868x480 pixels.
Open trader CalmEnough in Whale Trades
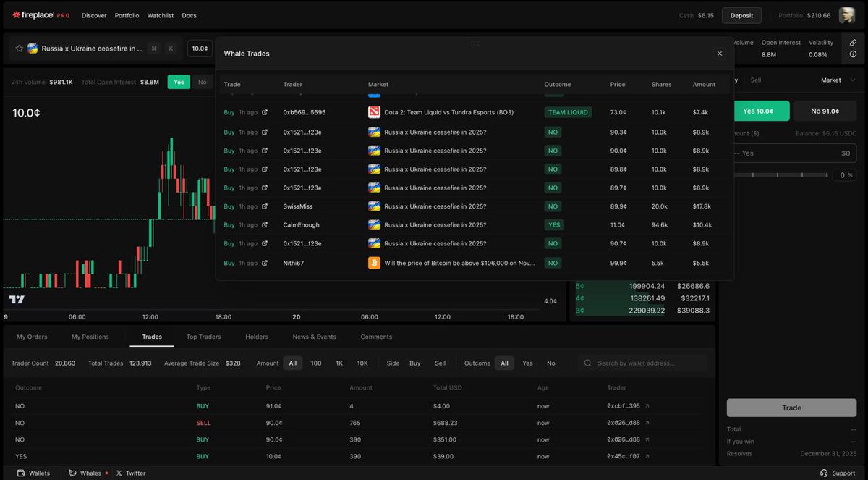tap(301, 225)
